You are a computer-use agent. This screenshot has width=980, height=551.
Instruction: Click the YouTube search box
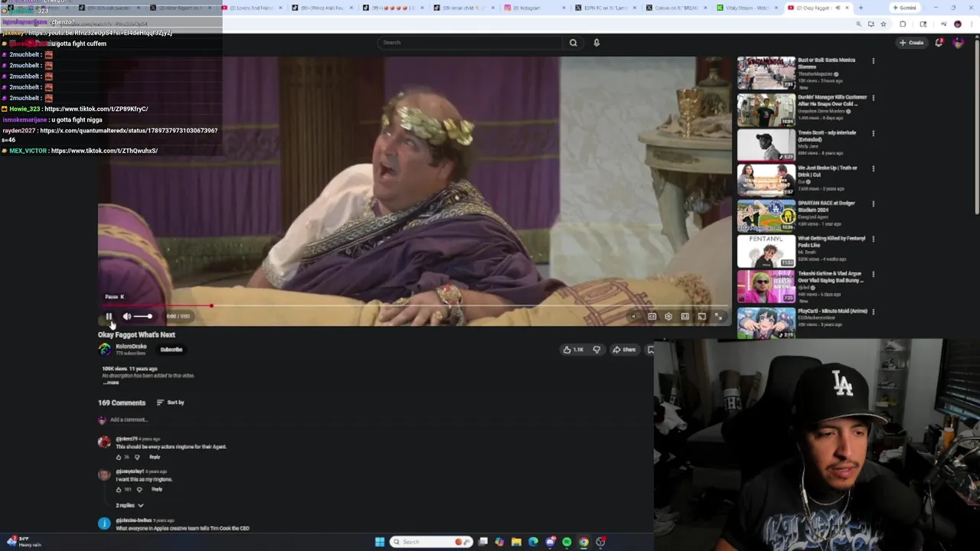coord(471,42)
